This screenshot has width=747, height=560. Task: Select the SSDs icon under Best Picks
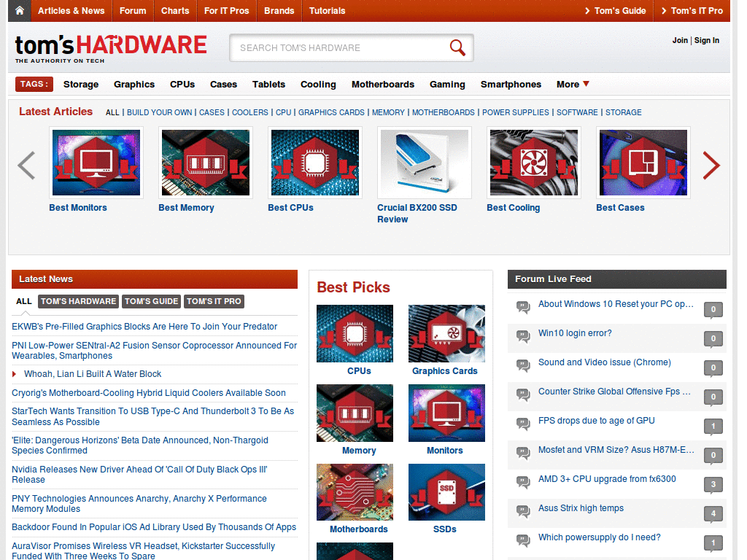(x=446, y=492)
